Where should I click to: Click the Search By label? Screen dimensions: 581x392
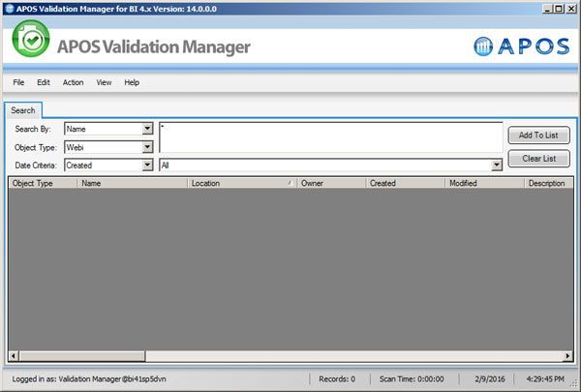coord(33,129)
